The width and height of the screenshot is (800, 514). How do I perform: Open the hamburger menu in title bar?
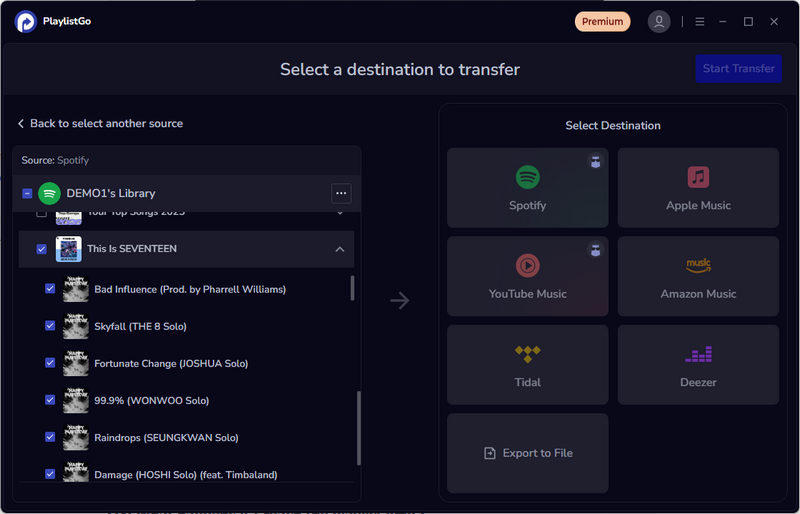click(700, 21)
